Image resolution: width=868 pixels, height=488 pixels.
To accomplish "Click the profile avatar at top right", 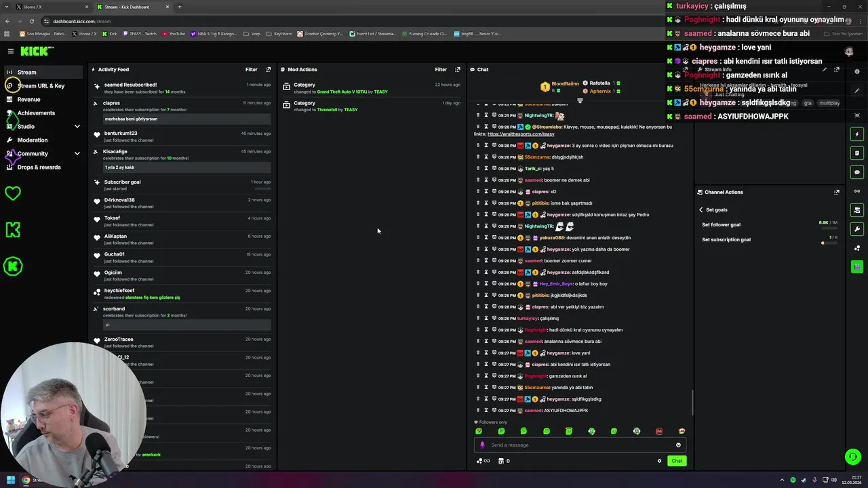I will click(x=848, y=52).
